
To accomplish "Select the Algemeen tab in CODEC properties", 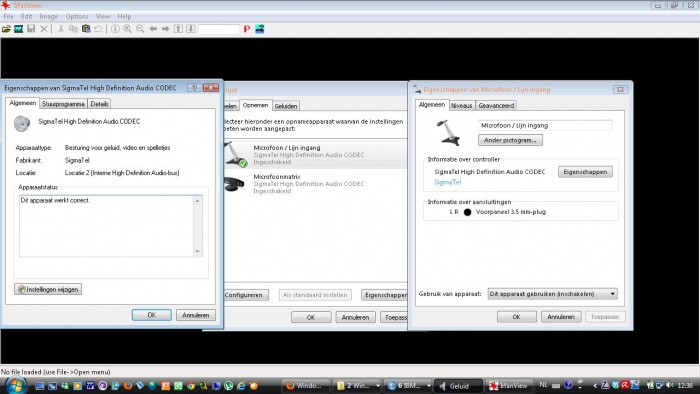I will click(23, 103).
